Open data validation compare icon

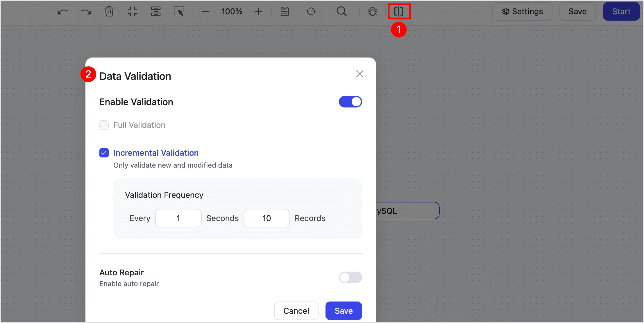tap(399, 12)
